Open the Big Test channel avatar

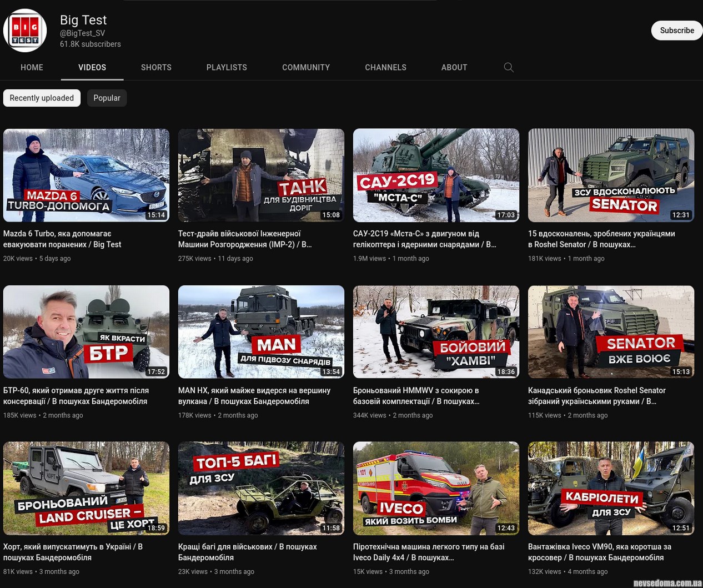click(25, 31)
